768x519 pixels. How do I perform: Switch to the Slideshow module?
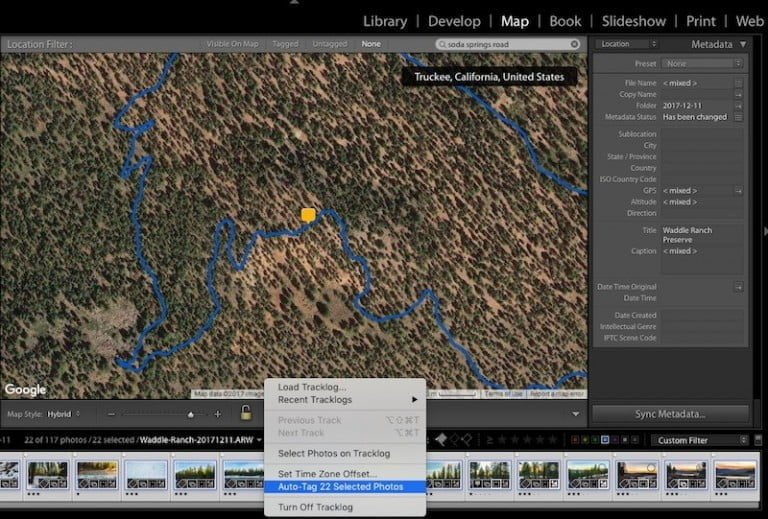(x=633, y=21)
